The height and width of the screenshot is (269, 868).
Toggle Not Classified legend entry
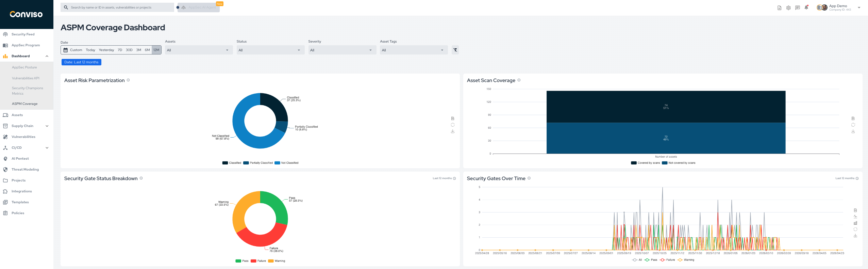tap(286, 163)
